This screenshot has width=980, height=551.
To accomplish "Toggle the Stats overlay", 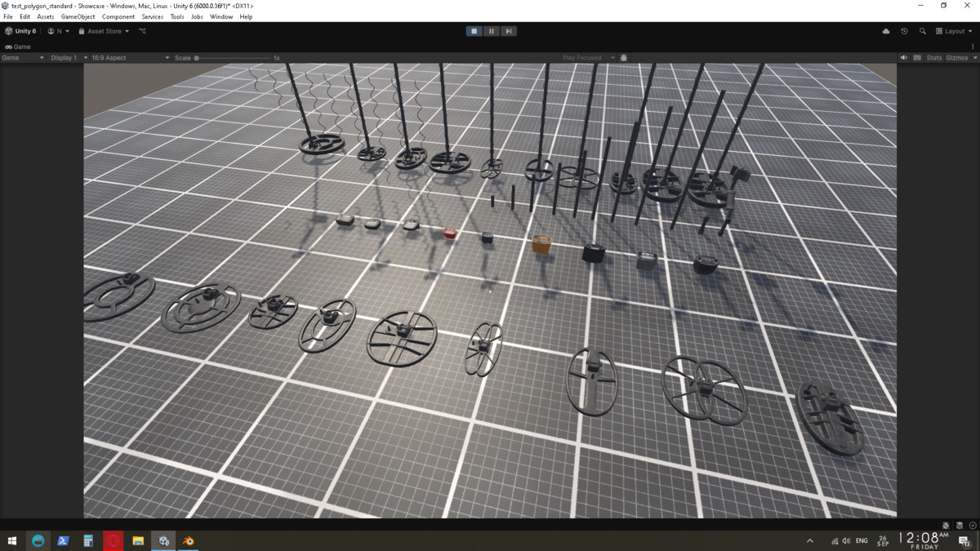I will 933,58.
